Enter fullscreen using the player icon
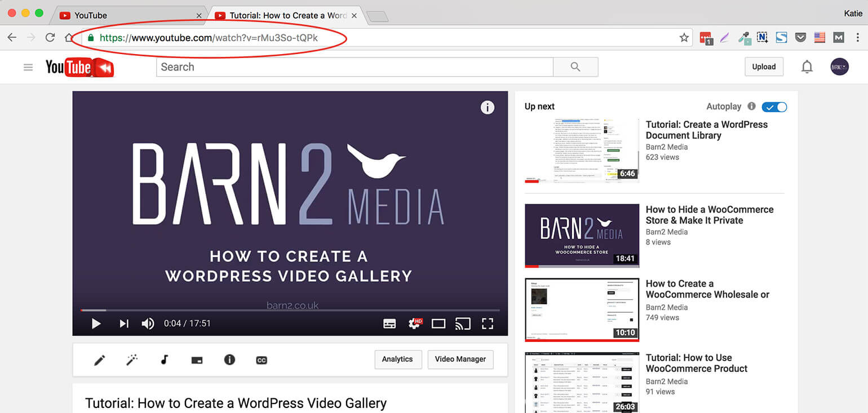868x413 pixels. tap(488, 323)
